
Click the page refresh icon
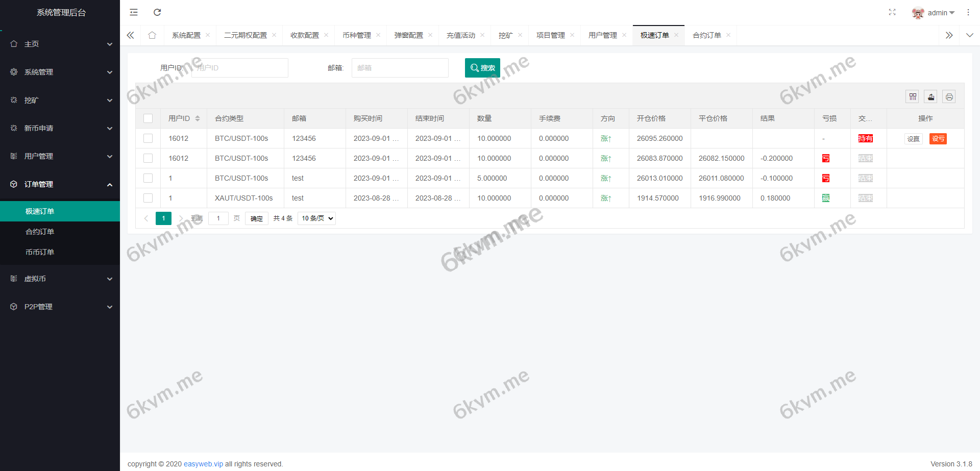(157, 12)
